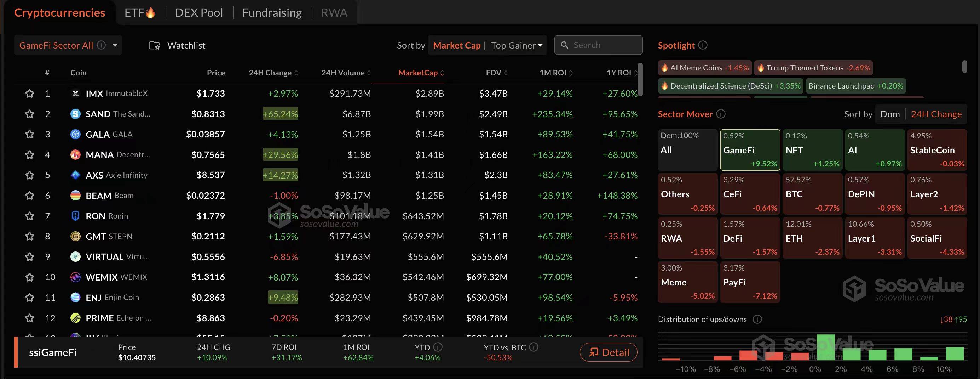Viewport: 980px width, 379px height.
Task: Select the StableCoin sector tile
Action: click(x=937, y=150)
